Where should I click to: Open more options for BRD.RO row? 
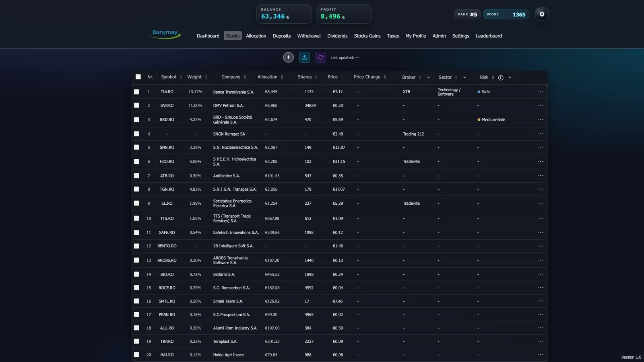pos(541,119)
